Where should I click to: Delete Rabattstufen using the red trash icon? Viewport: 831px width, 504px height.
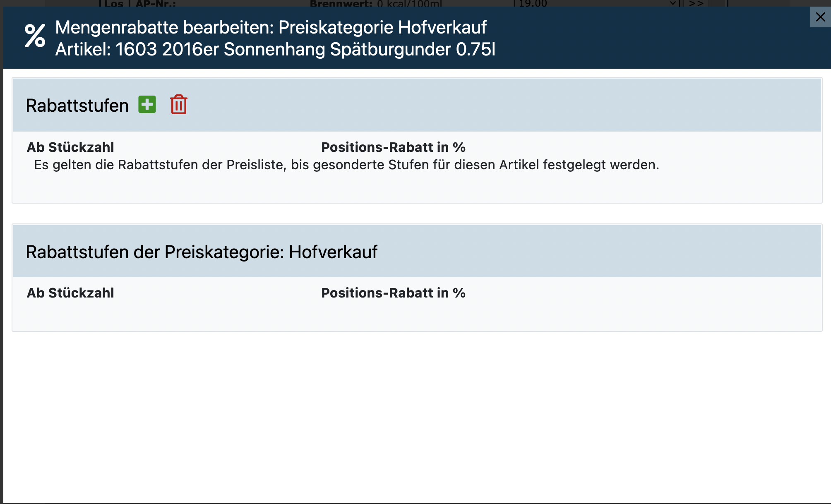click(179, 105)
